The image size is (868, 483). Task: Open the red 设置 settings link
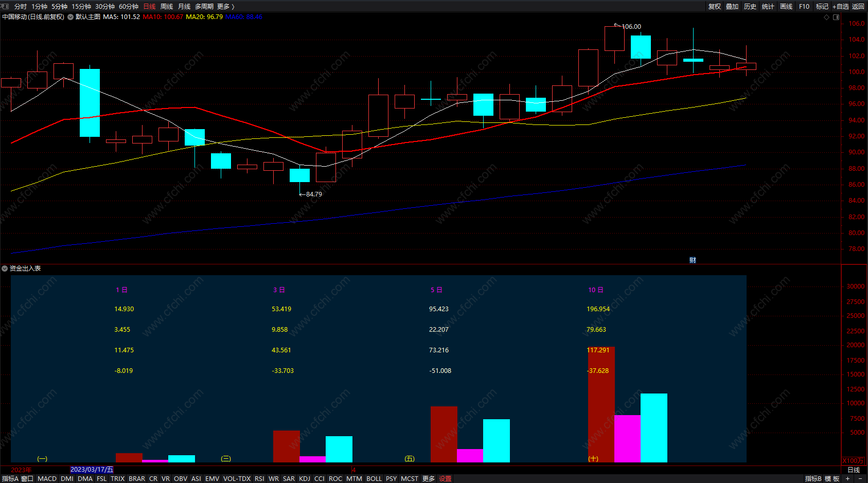click(445, 479)
